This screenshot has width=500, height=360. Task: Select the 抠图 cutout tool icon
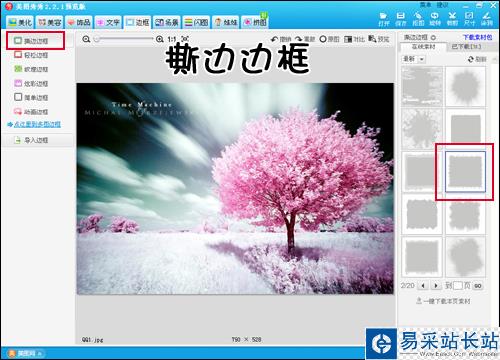(x=418, y=19)
